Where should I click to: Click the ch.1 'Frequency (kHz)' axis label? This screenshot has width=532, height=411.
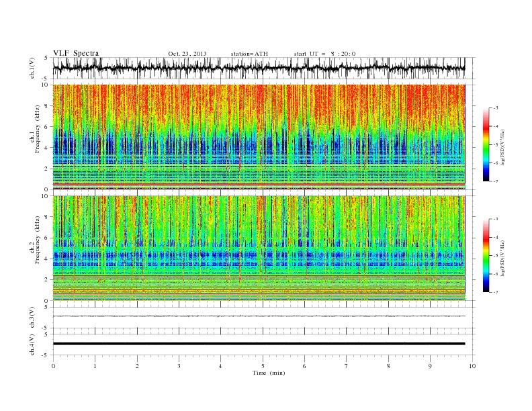[x=37, y=129]
